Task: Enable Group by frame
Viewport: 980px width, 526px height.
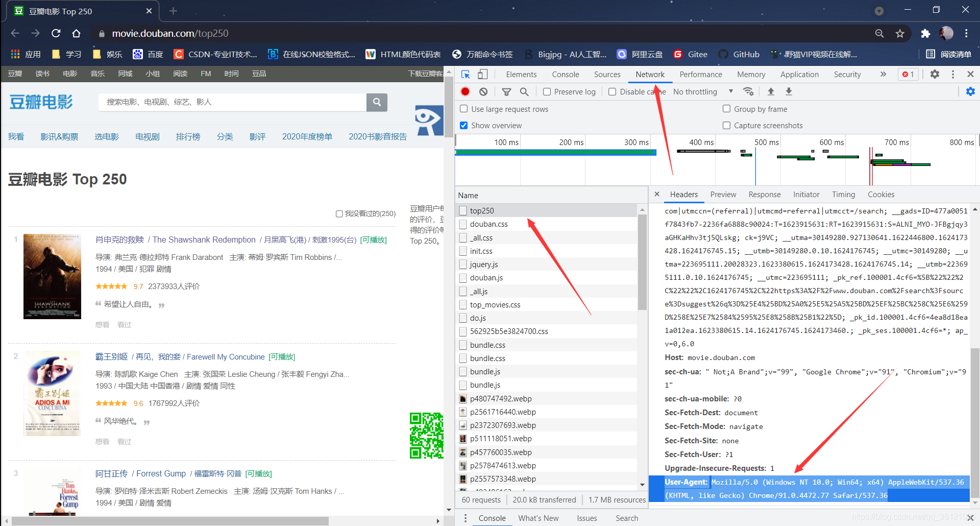Action: 726,109
